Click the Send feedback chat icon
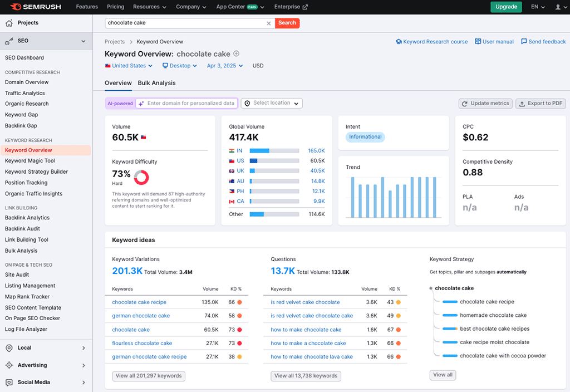570x392 pixels. 524,41
